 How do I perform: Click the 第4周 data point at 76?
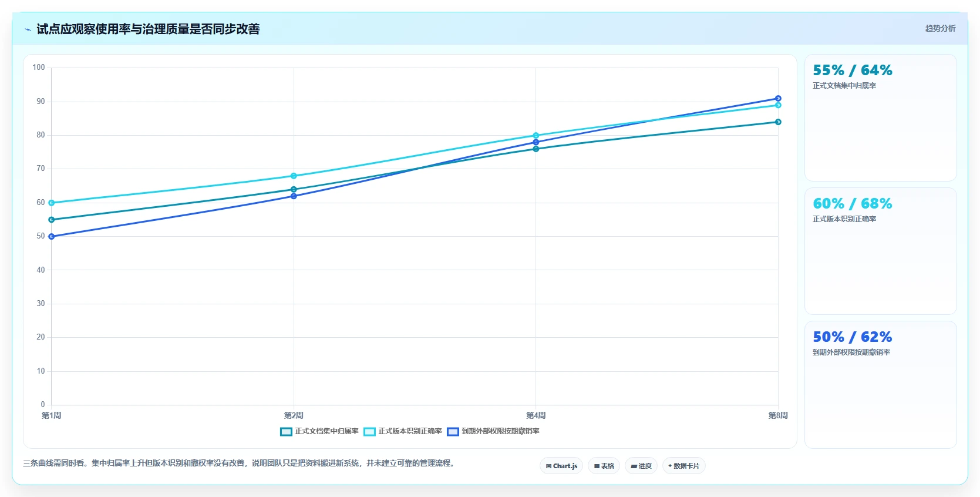coord(536,149)
